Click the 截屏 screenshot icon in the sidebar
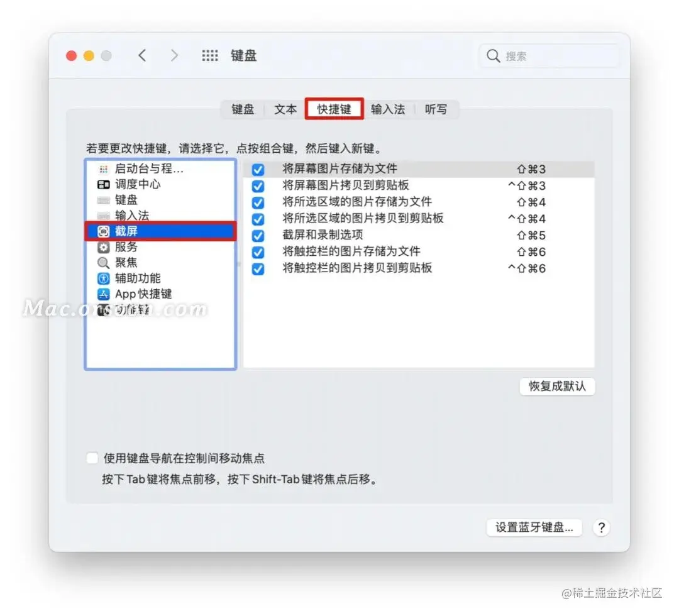 (104, 231)
